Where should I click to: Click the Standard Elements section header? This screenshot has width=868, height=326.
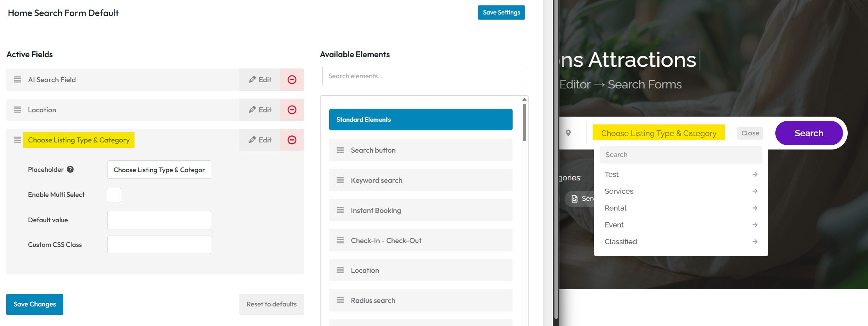(x=420, y=120)
